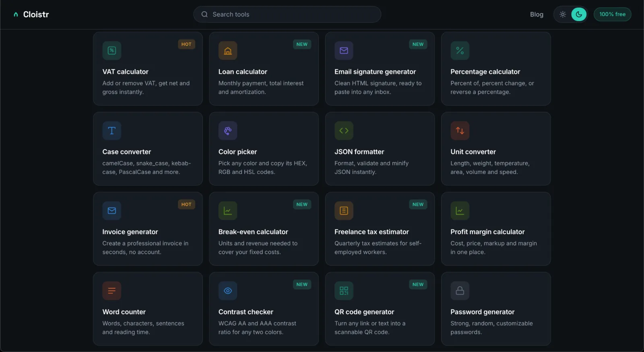Click the Cloistr logo icon
Image resolution: width=644 pixels, height=352 pixels.
[16, 14]
